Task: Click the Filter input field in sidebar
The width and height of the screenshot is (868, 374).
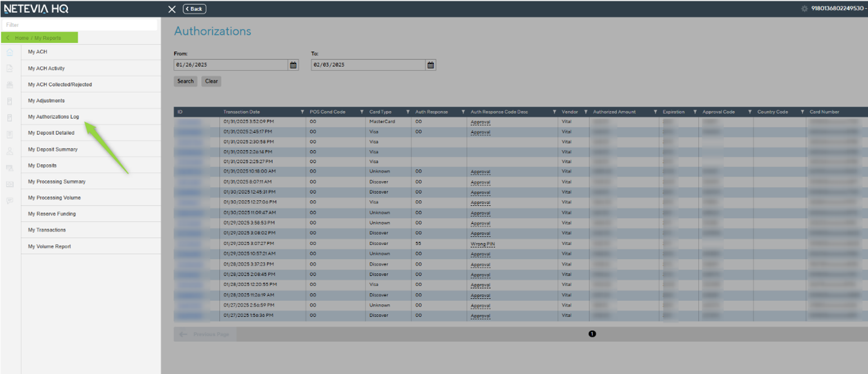Action: (80, 25)
